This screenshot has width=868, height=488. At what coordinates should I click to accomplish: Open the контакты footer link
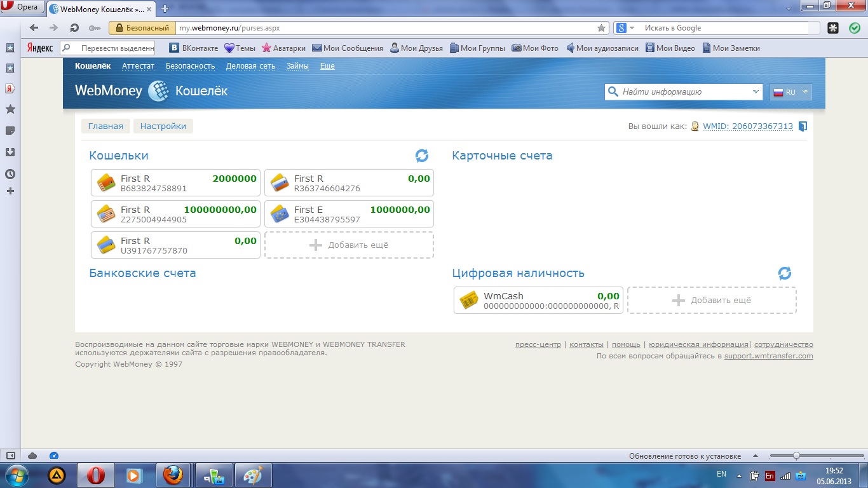point(587,344)
